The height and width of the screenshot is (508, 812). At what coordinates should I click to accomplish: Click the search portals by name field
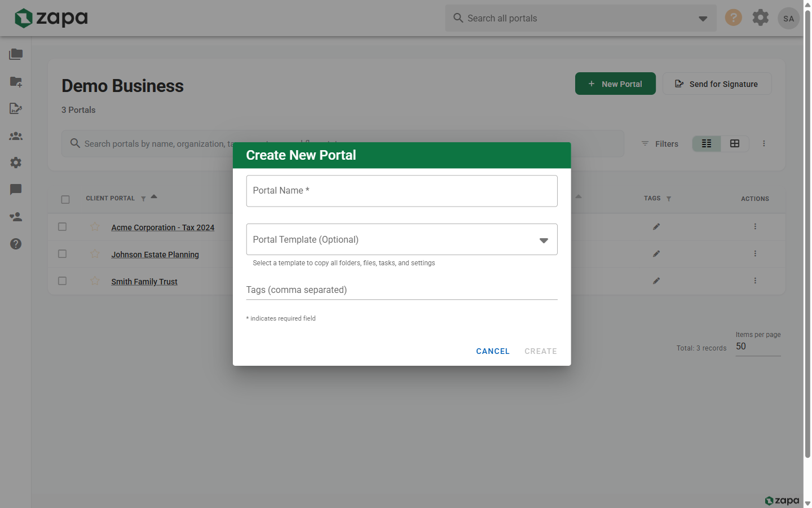(343, 144)
